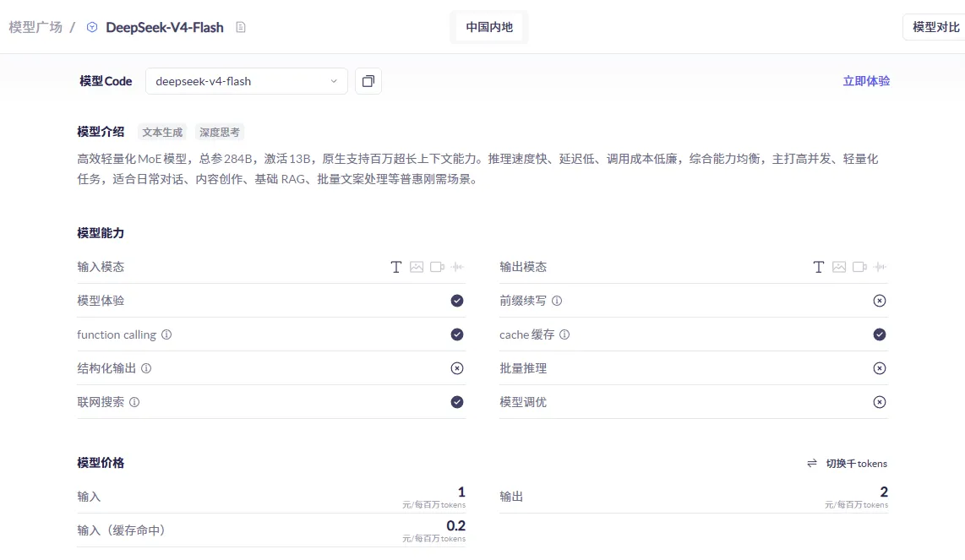This screenshot has height=560, width=965.
Task: Click the checkmark icon in function calling row
Action: (456, 334)
